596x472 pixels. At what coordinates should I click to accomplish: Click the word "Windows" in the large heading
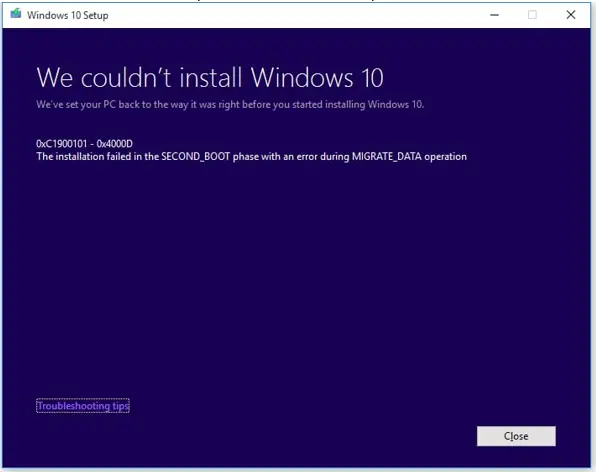coord(302,78)
